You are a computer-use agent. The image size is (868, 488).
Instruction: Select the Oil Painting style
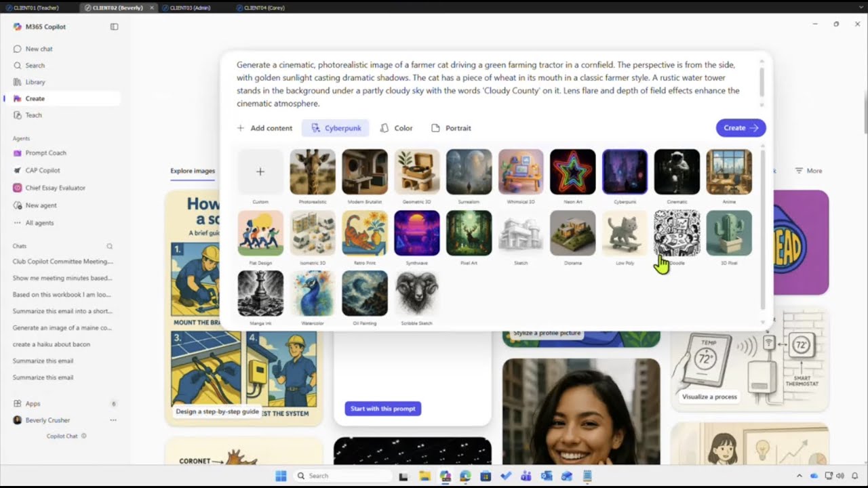point(365,293)
